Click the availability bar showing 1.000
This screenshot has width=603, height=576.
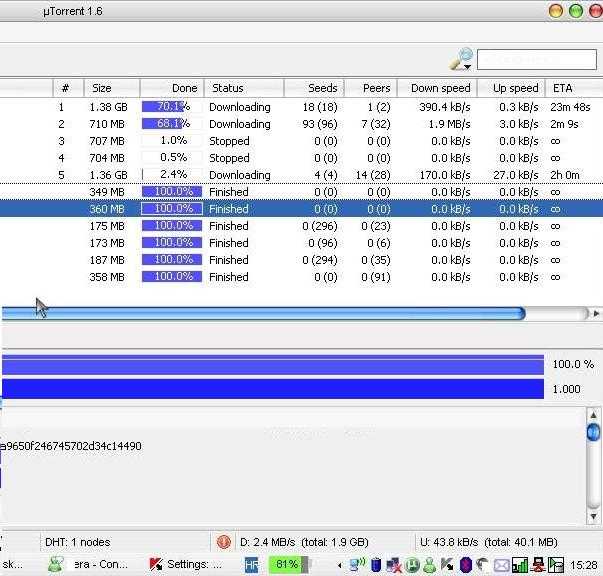click(272, 389)
